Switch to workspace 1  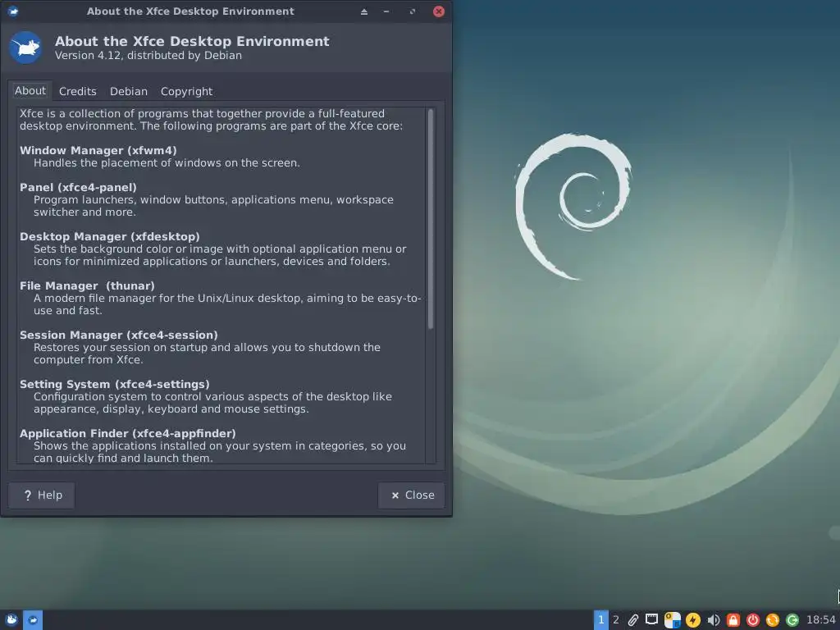click(601, 620)
